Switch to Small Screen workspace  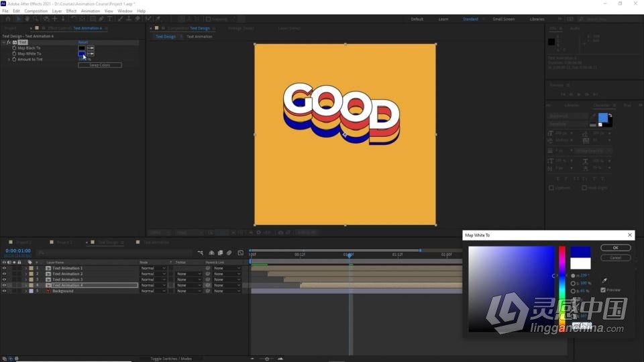[x=504, y=19]
